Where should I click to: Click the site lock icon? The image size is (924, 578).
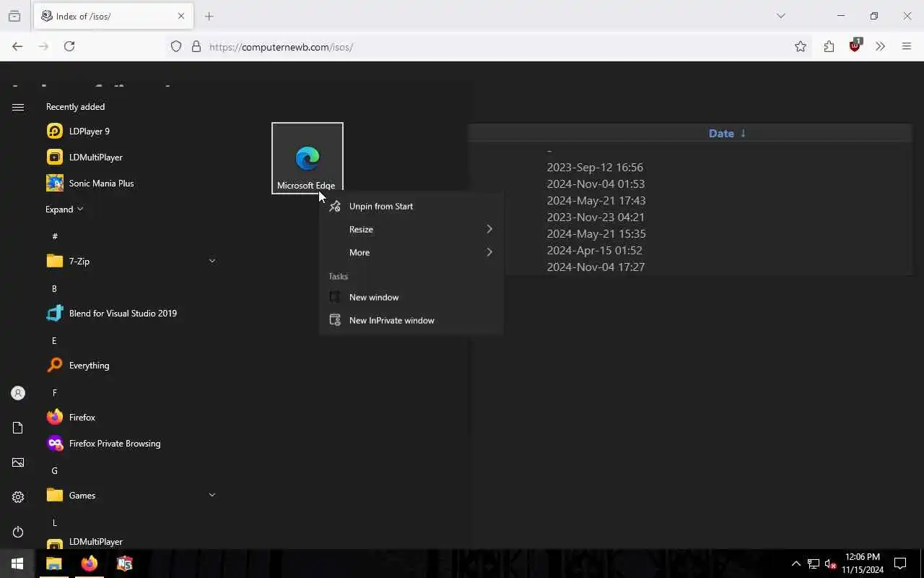tap(196, 46)
